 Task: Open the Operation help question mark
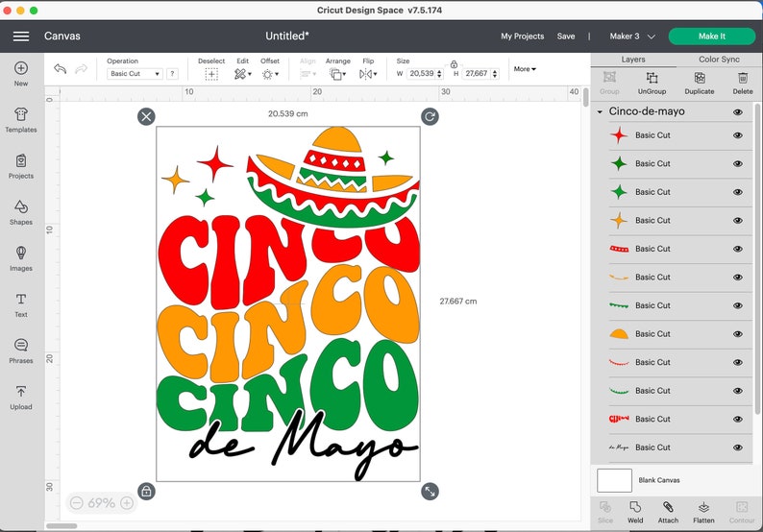(x=172, y=73)
